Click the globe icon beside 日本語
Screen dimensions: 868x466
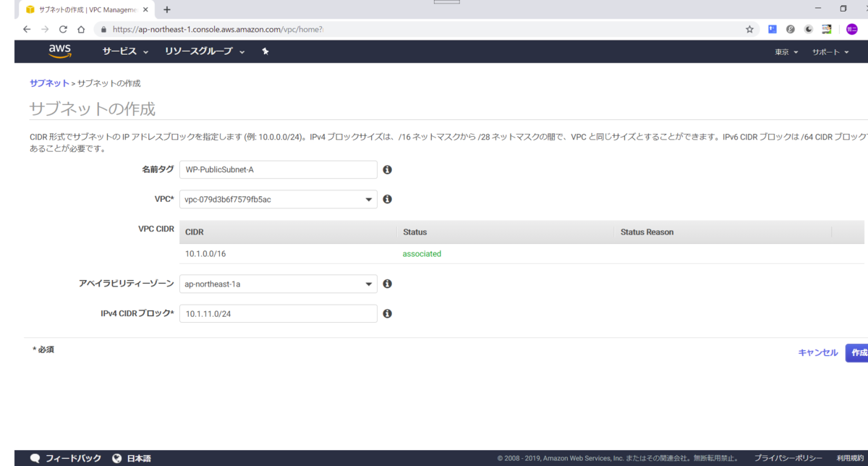(117, 459)
